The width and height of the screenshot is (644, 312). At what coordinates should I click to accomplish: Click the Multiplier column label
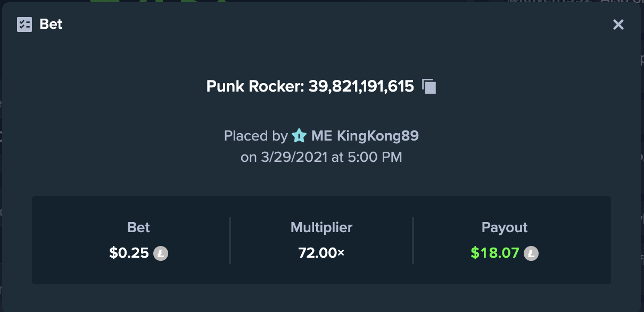[x=321, y=228]
